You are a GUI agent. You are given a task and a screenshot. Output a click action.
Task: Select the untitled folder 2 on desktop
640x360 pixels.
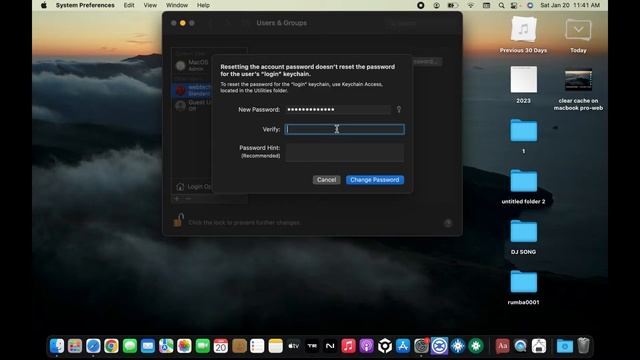pyautogui.click(x=524, y=187)
